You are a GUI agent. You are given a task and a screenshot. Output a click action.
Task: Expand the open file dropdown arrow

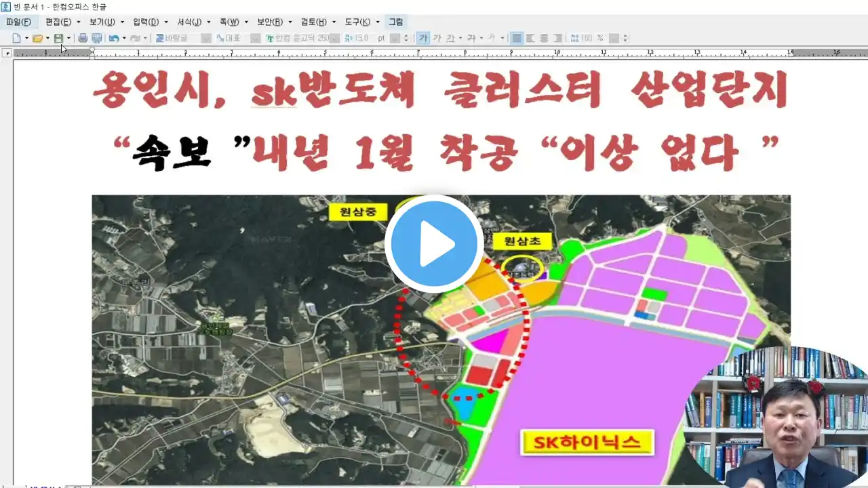(47, 38)
